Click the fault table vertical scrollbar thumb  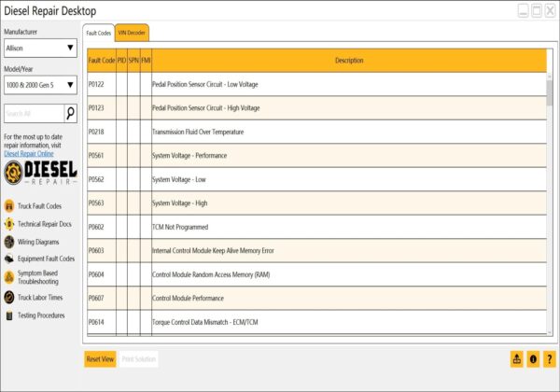point(550,92)
